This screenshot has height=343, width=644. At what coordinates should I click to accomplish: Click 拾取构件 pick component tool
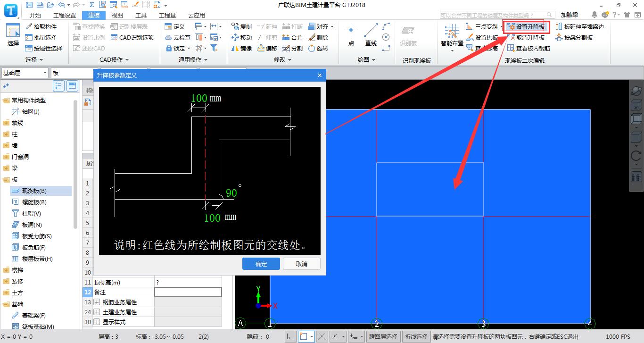point(41,27)
